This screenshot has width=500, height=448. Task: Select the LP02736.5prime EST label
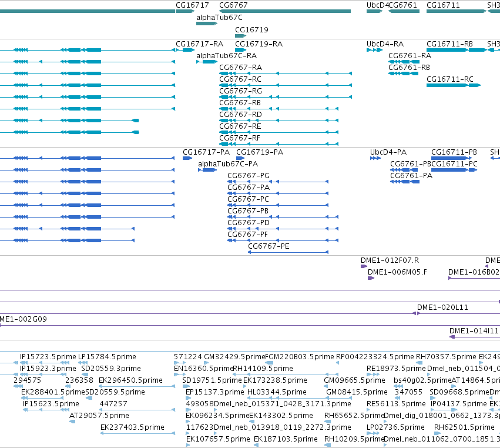coord(396,427)
